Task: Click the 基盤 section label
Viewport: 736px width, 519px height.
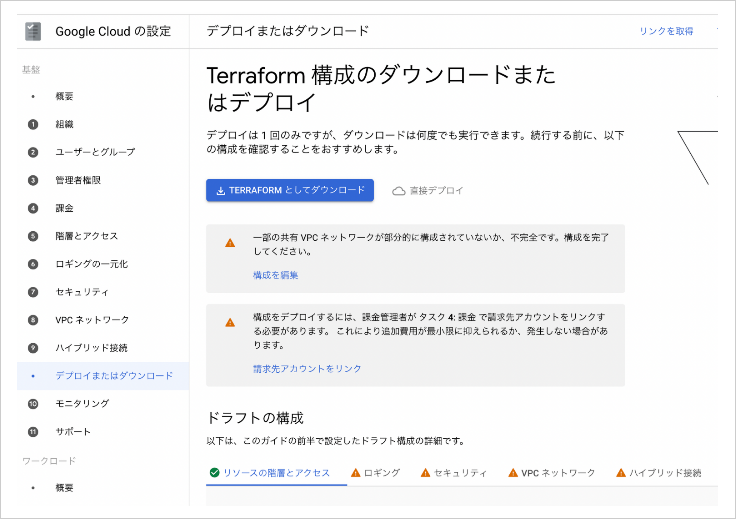Action: click(x=31, y=70)
